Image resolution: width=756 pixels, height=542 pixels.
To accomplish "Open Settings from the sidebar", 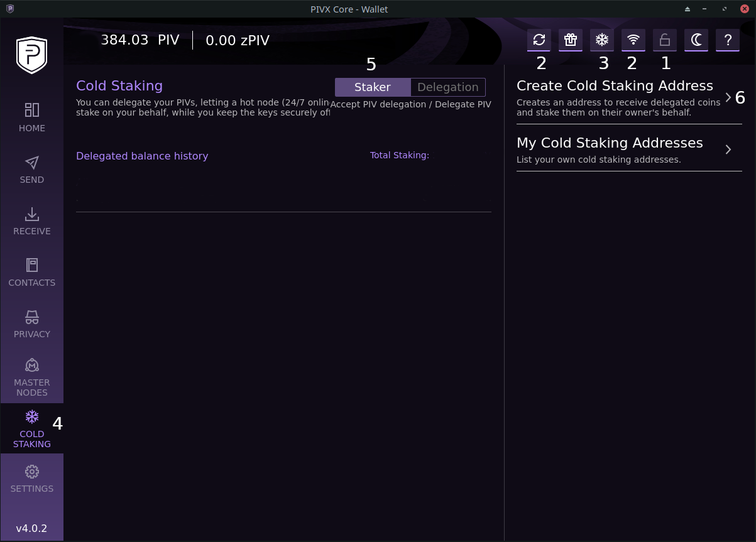I will point(32,478).
